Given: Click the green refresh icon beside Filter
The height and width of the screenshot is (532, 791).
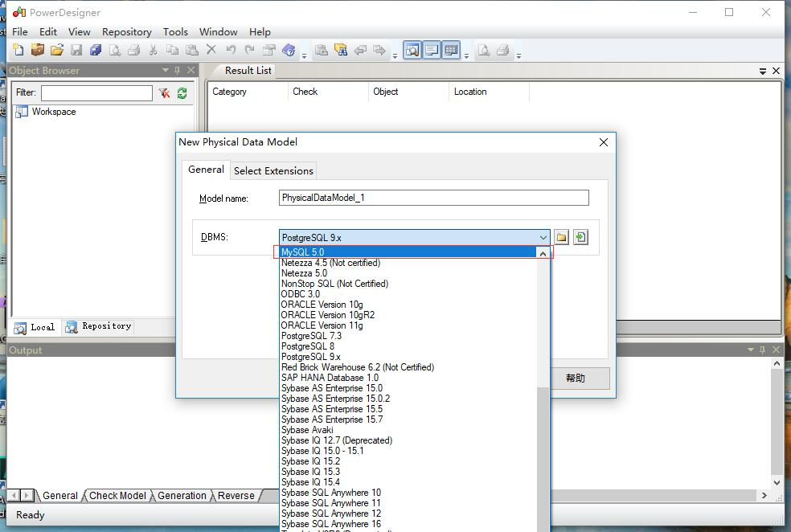Looking at the screenshot, I should pos(182,92).
